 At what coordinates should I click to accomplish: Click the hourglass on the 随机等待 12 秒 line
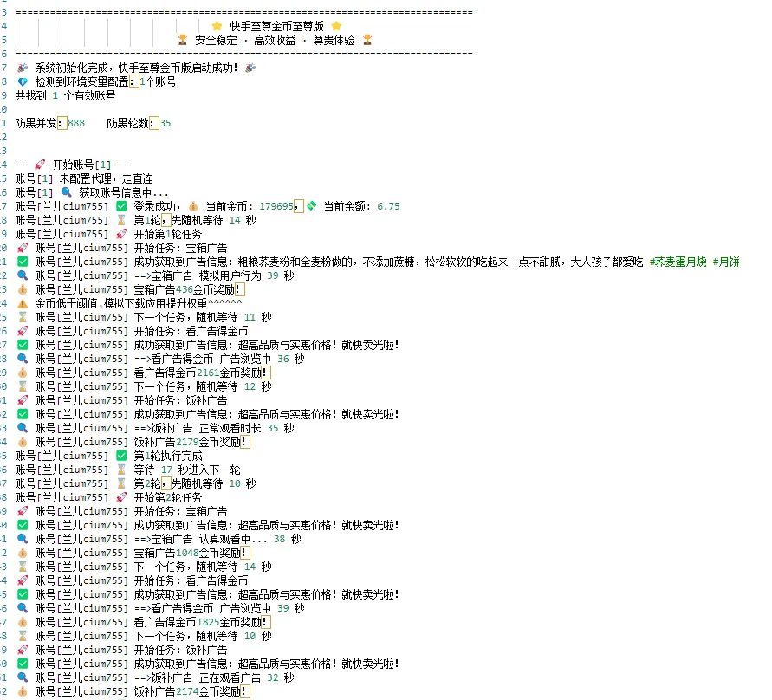(23, 386)
